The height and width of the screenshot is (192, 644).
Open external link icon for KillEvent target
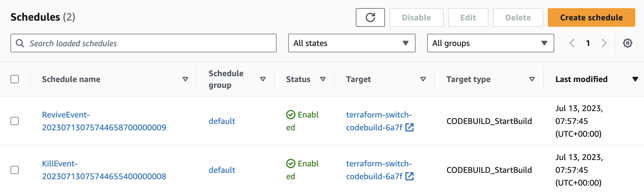pos(409,176)
